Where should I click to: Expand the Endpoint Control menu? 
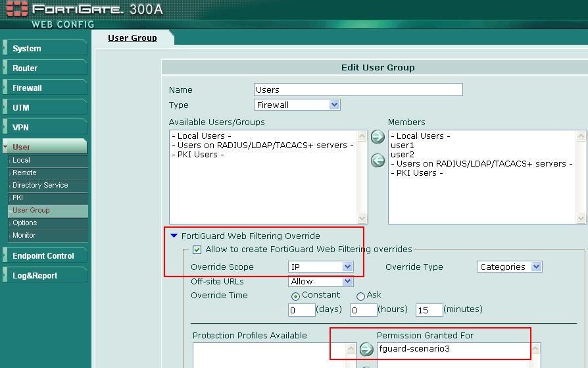click(x=45, y=255)
